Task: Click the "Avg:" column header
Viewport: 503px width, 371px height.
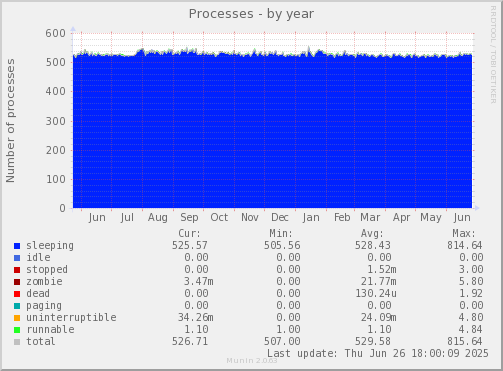Action: point(372,233)
